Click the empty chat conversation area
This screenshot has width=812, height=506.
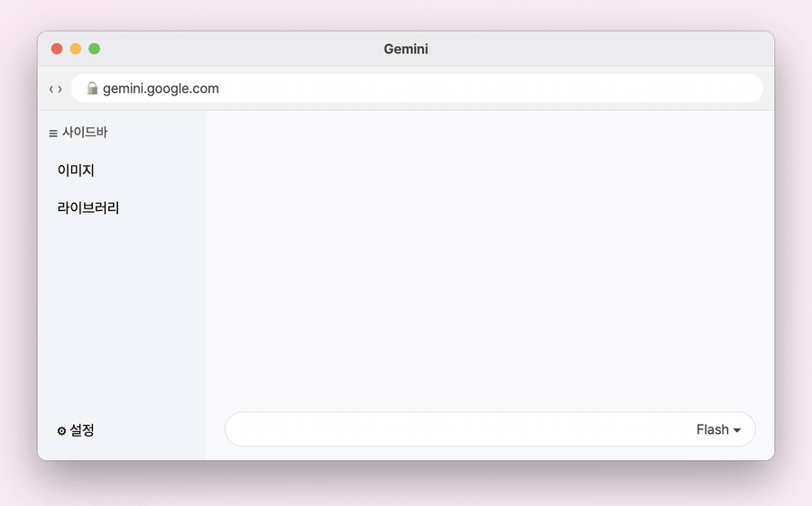(x=490, y=259)
